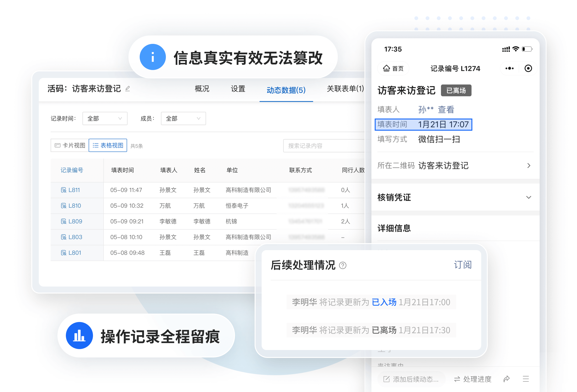The width and height of the screenshot is (577, 392).
Task: Open the 概况 tab
Action: (202, 89)
